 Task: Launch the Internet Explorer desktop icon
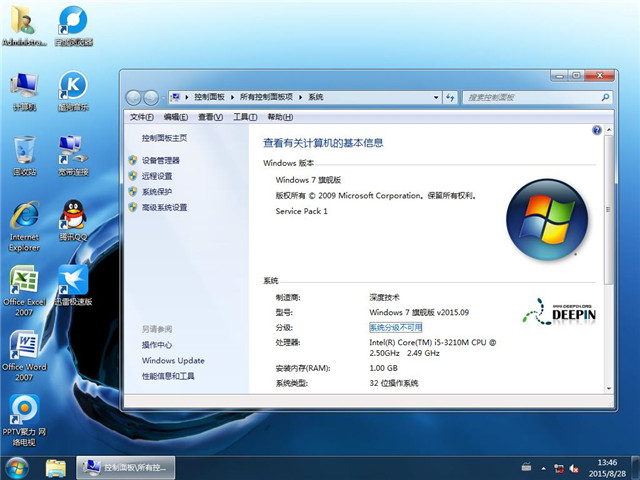pyautogui.click(x=24, y=226)
